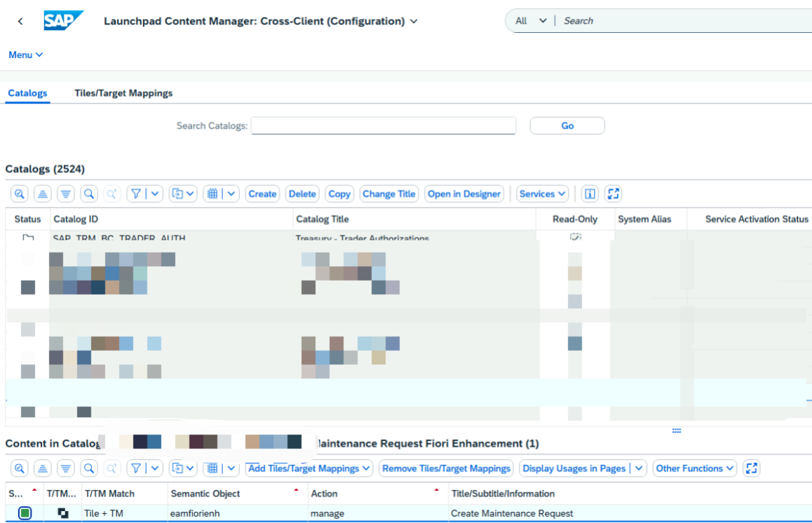Click Open in Designer button
The image size is (812, 523).
click(x=464, y=193)
